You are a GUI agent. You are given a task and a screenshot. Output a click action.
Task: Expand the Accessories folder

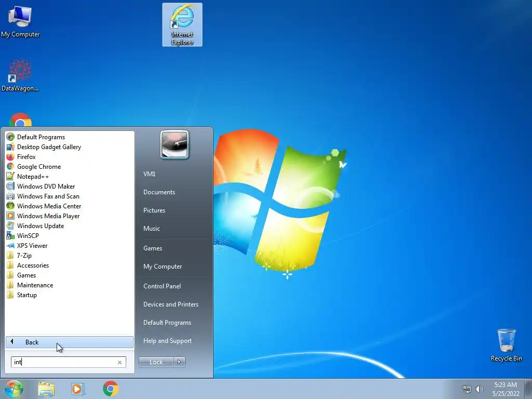tap(70, 265)
